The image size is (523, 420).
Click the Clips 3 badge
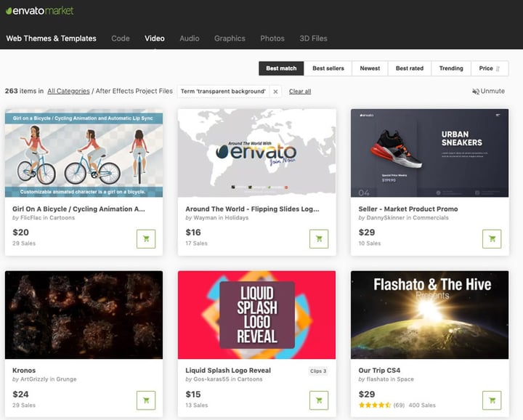(318, 371)
